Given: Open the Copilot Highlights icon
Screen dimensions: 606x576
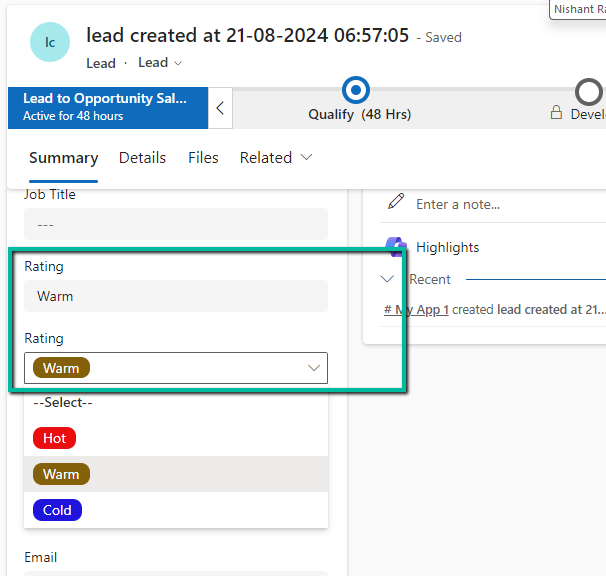Looking at the screenshot, I should [x=396, y=247].
